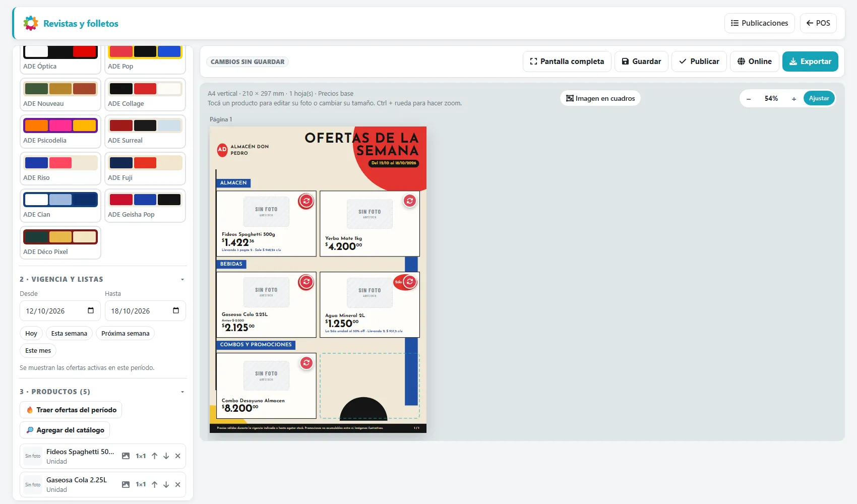Go back to POS
The image size is (857, 504).
pos(818,23)
